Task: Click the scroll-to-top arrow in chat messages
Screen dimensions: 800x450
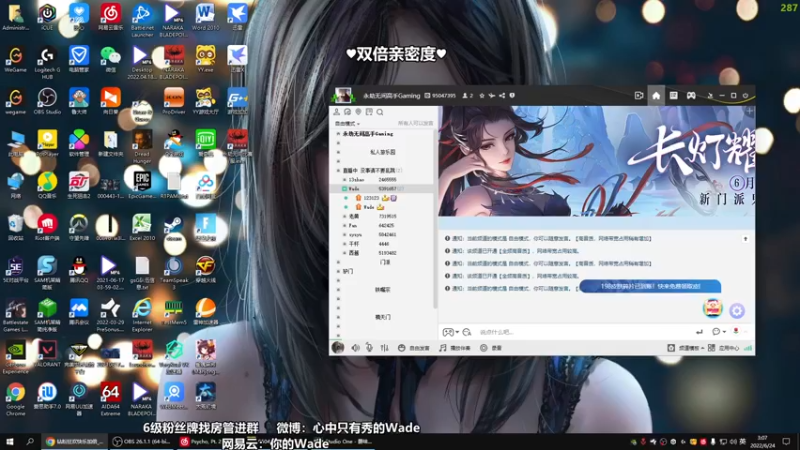Action: click(745, 239)
